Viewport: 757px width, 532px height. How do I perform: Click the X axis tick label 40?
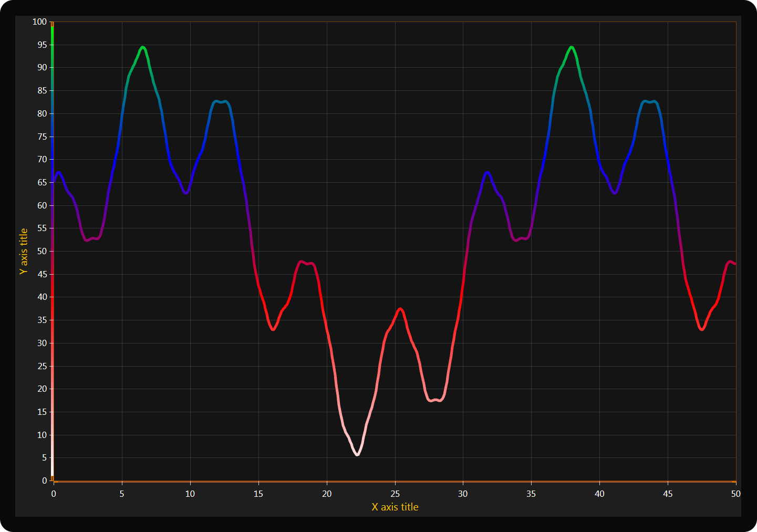(599, 494)
